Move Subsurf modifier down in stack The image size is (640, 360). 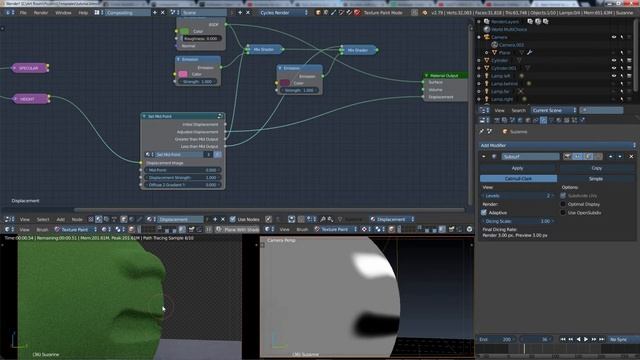pos(620,156)
